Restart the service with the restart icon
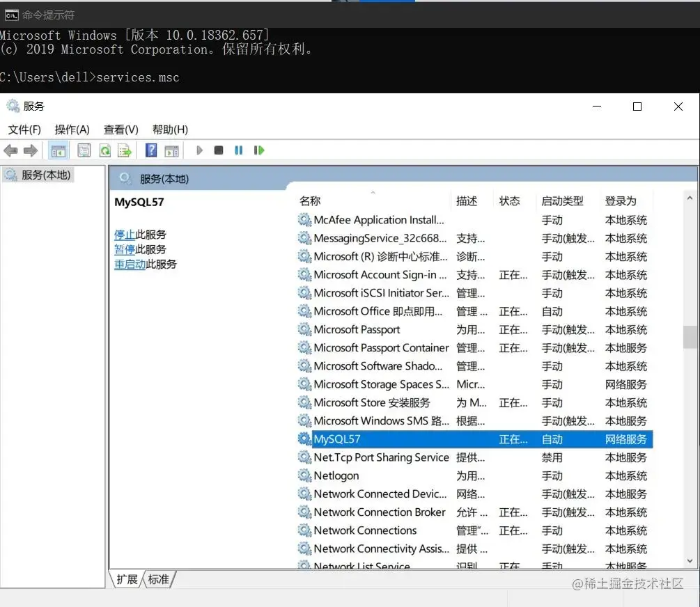The height and width of the screenshot is (607, 700). click(259, 150)
